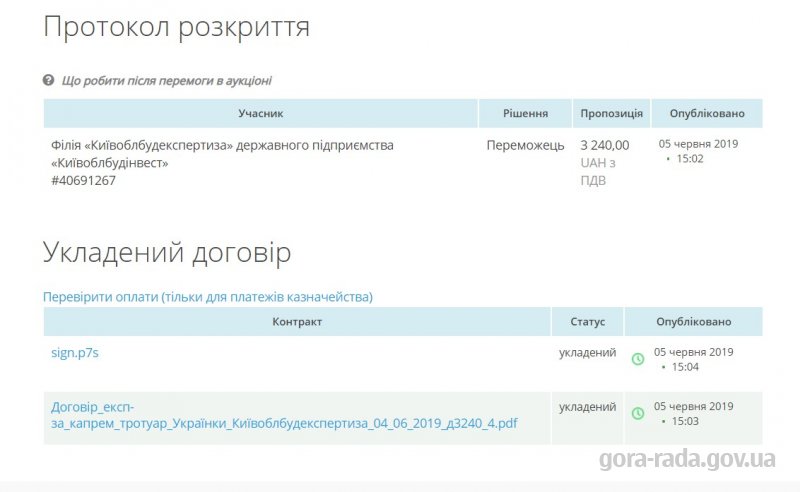Image resolution: width=800 pixels, height=492 pixels.
Task: Click the 'Статус' column header
Action: pos(588,322)
